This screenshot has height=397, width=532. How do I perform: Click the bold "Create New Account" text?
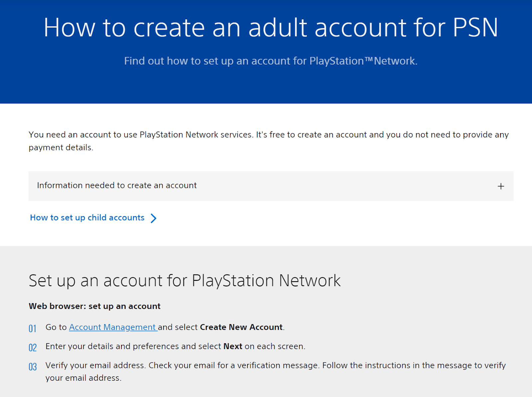point(241,327)
